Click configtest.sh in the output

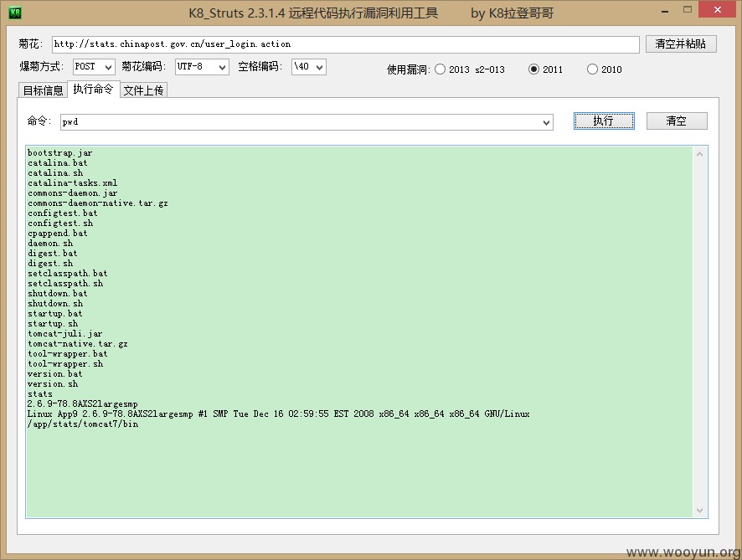coord(60,223)
